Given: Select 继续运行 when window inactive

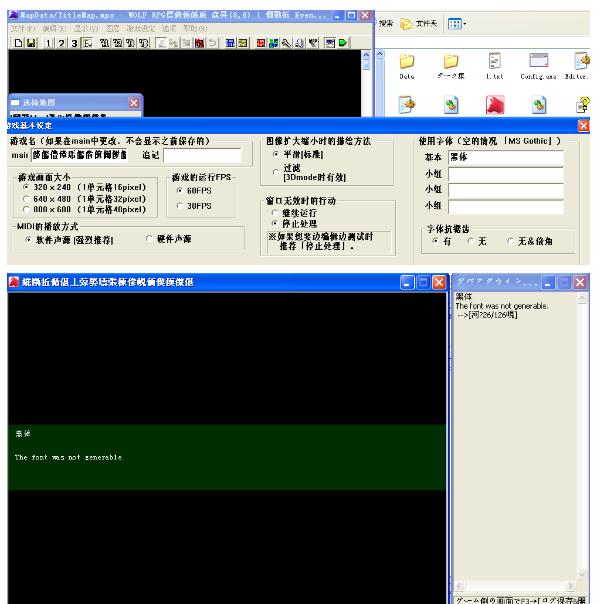Looking at the screenshot, I should point(275,213).
